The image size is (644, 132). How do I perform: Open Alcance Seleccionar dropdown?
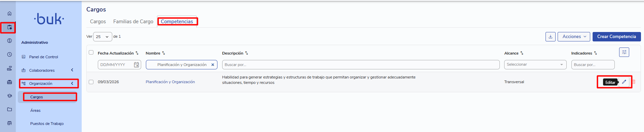coord(535,65)
